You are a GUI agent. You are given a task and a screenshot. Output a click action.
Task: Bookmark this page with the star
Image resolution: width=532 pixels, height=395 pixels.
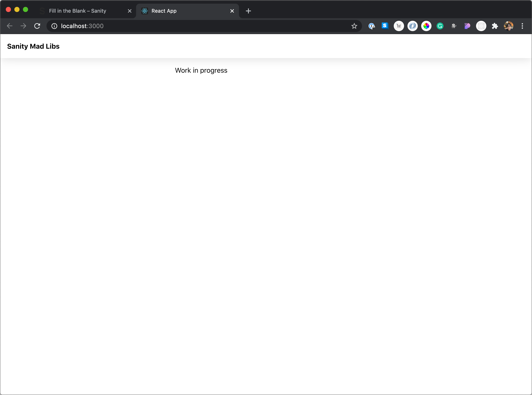point(354,26)
